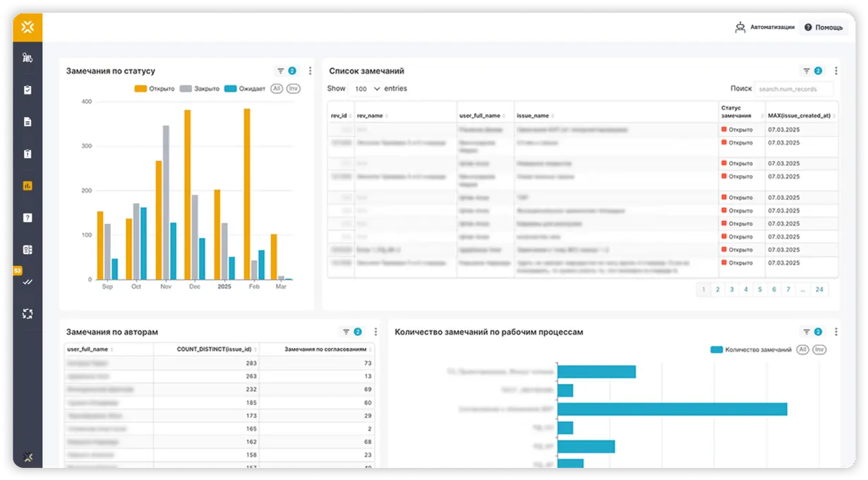This screenshot has height=480, width=868.
Task: Open the document page icon in the sidebar
Action: click(28, 122)
